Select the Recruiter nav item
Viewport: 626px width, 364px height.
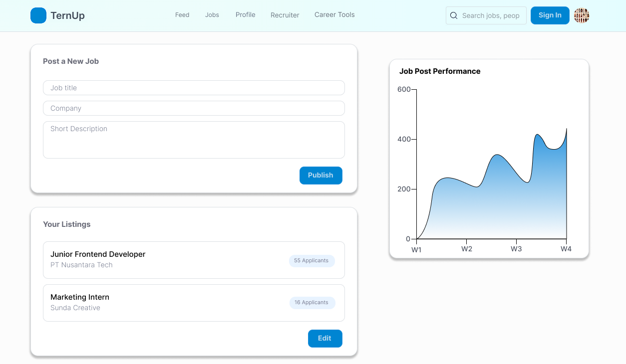click(x=285, y=15)
